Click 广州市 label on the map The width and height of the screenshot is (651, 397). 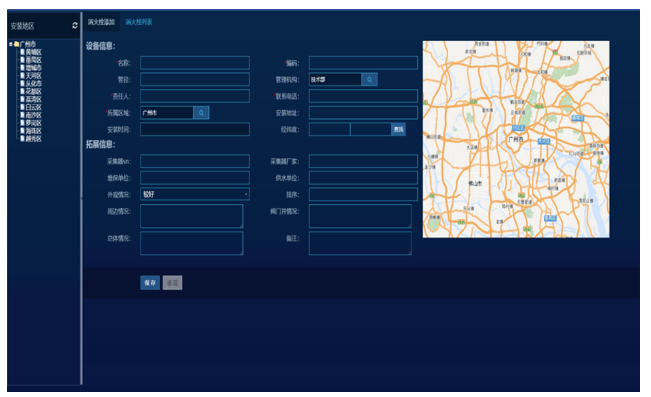[516, 140]
